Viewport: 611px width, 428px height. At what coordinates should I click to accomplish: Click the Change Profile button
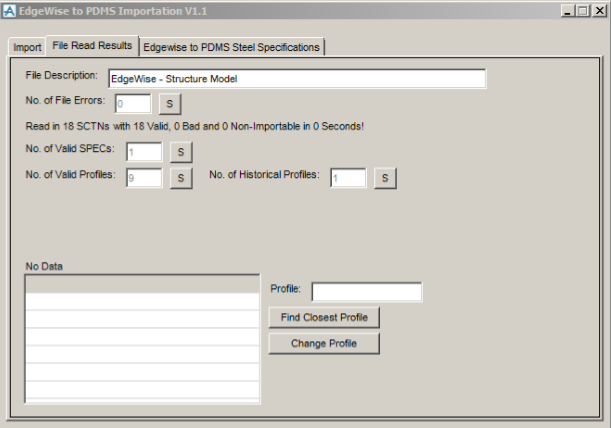click(x=324, y=343)
